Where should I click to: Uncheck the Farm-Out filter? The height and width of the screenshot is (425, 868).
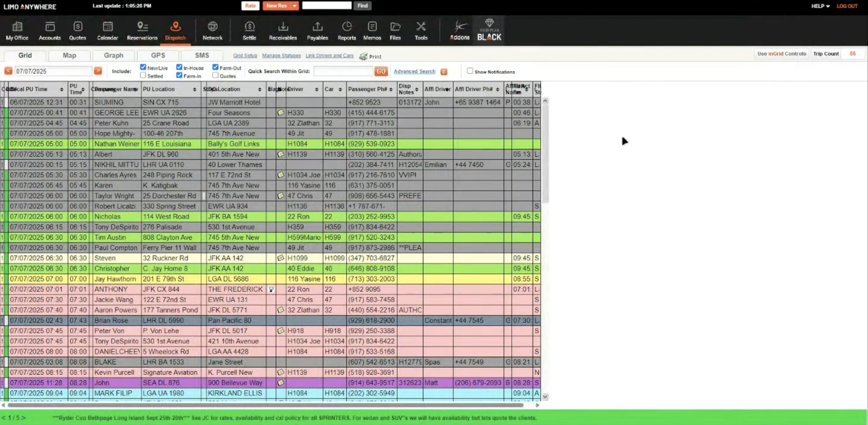pyautogui.click(x=216, y=67)
